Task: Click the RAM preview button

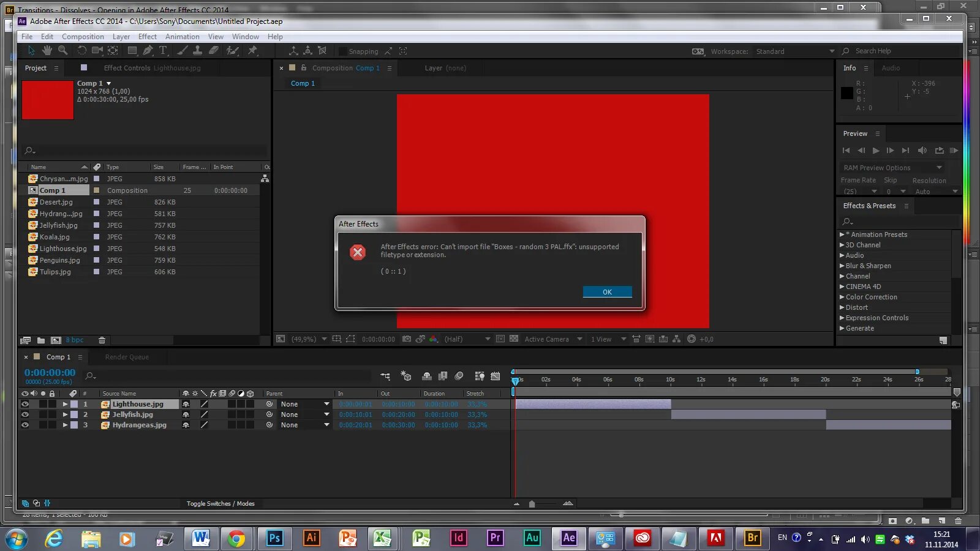Action: [954, 151]
